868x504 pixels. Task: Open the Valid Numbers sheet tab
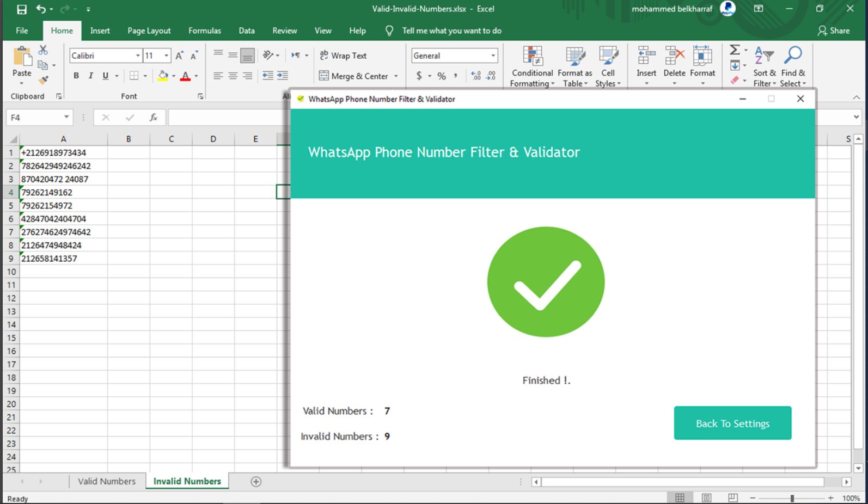pyautogui.click(x=107, y=481)
